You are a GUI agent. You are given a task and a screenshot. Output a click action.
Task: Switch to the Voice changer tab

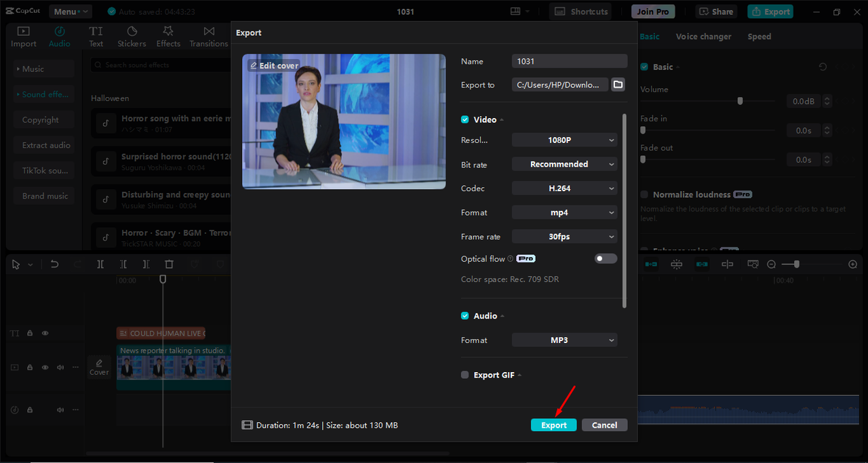point(703,37)
